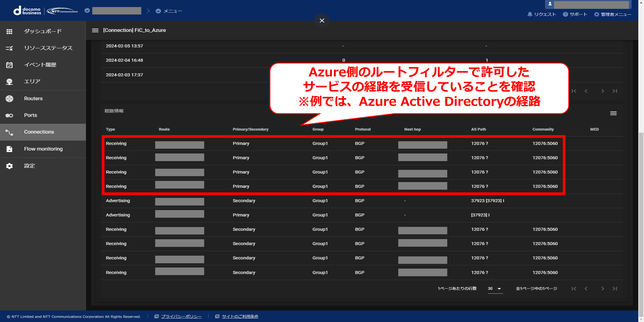This screenshot has height=322, width=644.
Task: Click the [37923] I AS Path cell
Action: [x=480, y=215]
